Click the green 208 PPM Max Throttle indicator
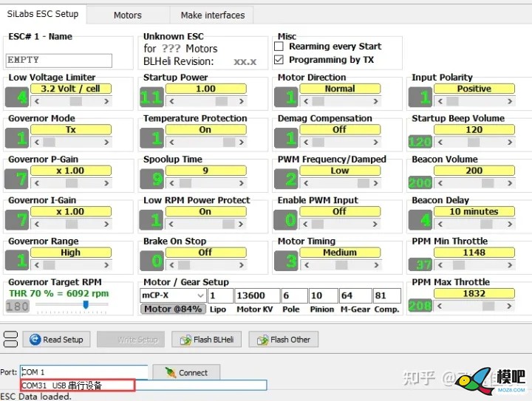 [x=420, y=306]
